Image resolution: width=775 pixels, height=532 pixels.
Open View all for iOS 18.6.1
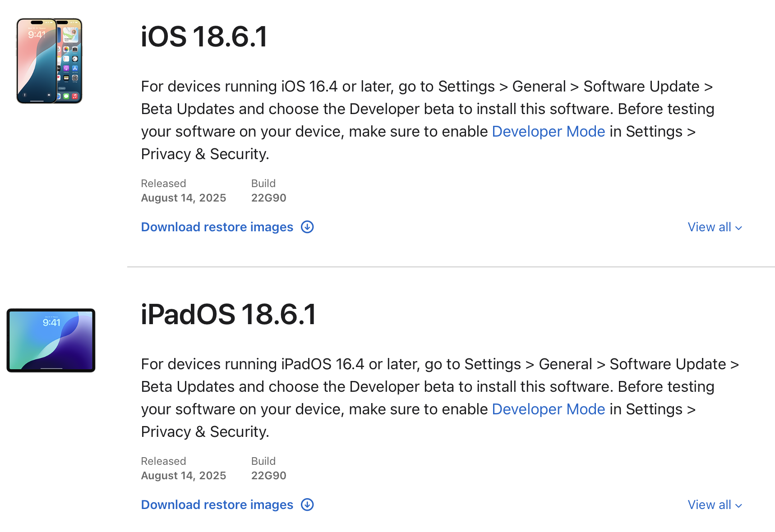tap(709, 227)
